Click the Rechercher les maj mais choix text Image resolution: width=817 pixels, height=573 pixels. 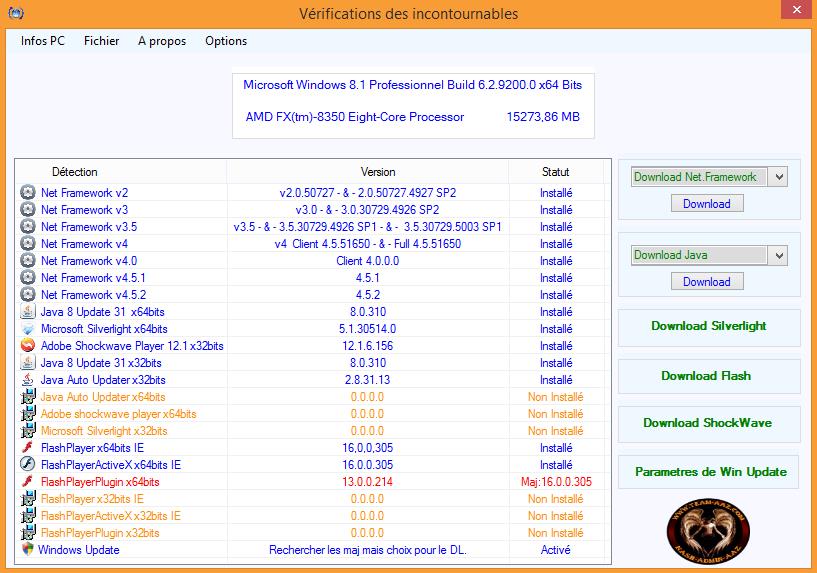click(x=367, y=550)
